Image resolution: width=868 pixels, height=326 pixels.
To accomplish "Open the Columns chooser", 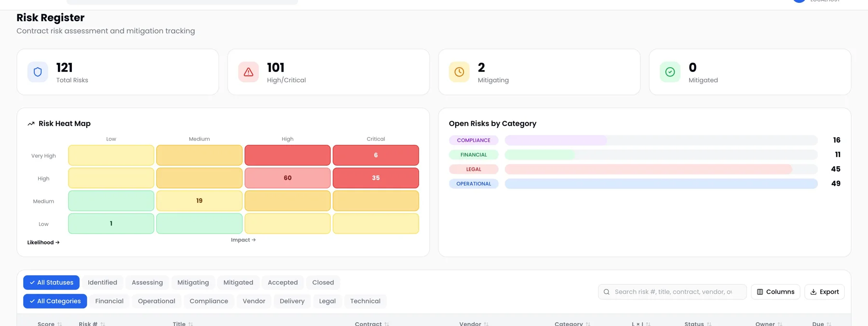I will [x=775, y=292].
